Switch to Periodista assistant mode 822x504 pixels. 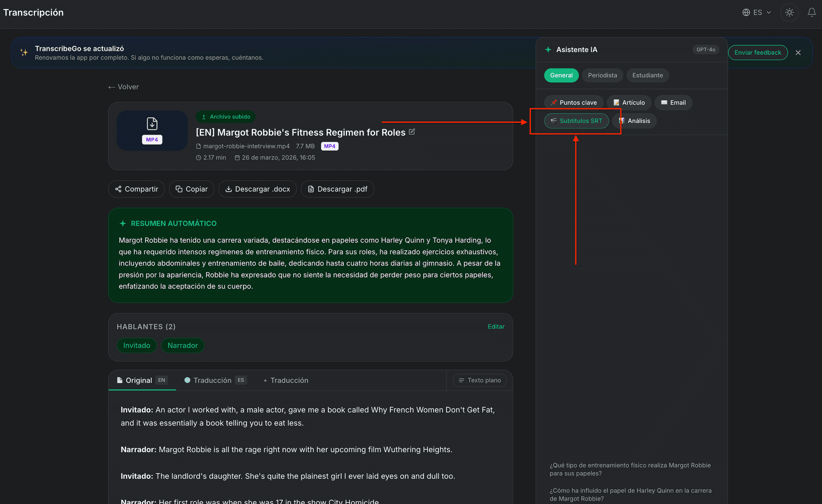[602, 75]
